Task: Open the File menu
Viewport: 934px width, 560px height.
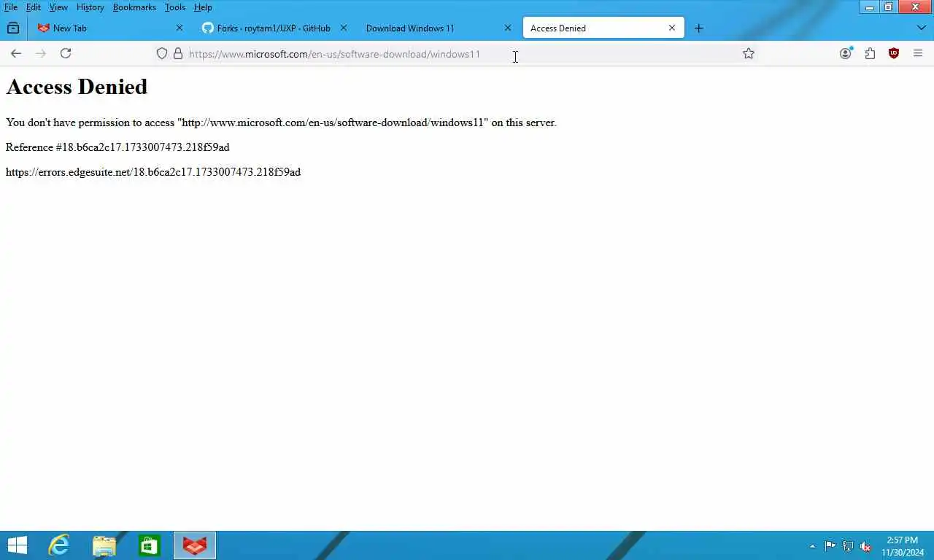Action: point(11,7)
